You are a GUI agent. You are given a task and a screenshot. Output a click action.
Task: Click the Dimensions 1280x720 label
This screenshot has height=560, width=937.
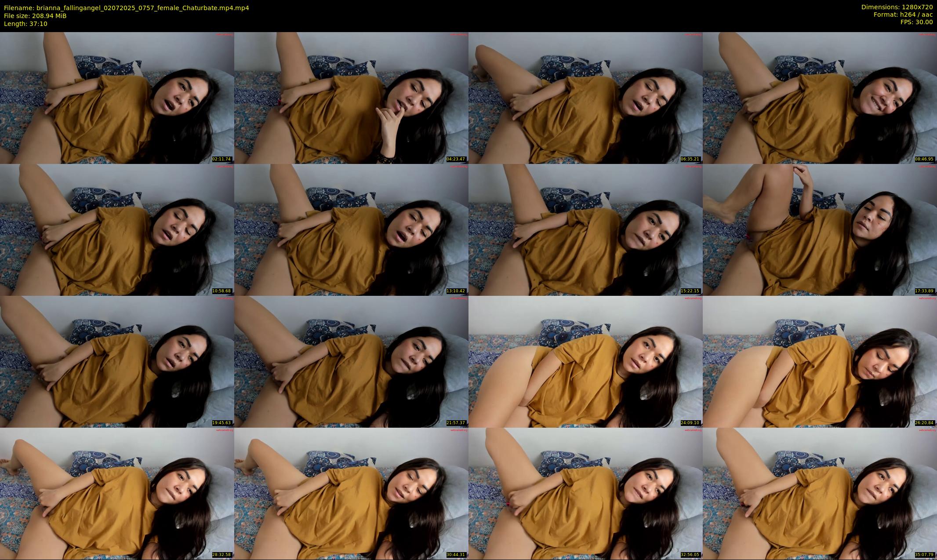pos(897,7)
